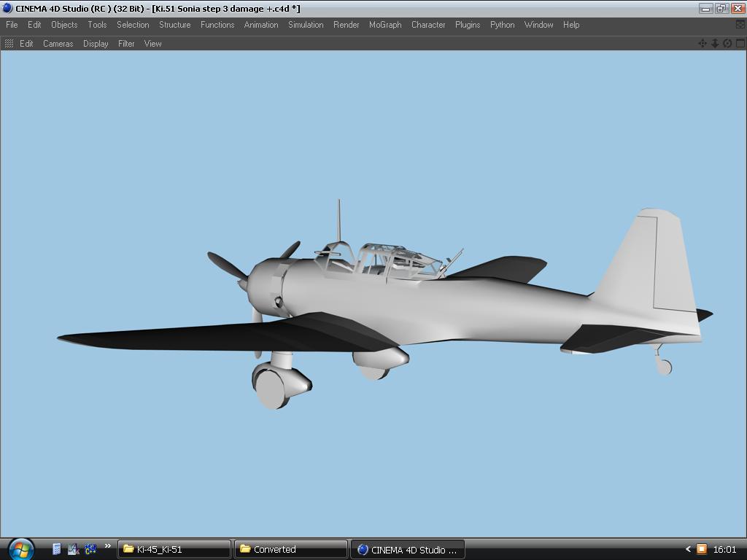
Task: Open the Render menu
Action: point(346,25)
